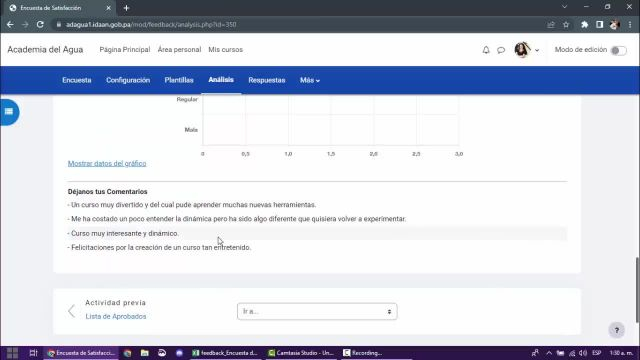Click the 'Regular' chart axis label
Viewport: 640px width, 360px height.
[x=187, y=99]
